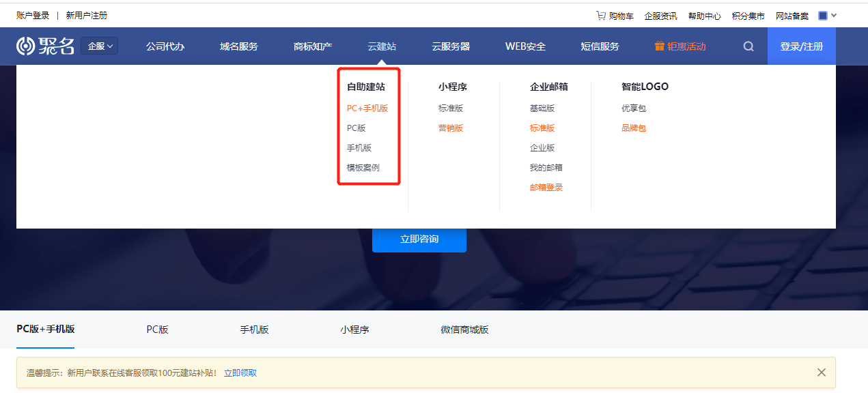Click the 企业邮箱 column heading
Viewport: 868px width, 393px height.
pos(549,87)
